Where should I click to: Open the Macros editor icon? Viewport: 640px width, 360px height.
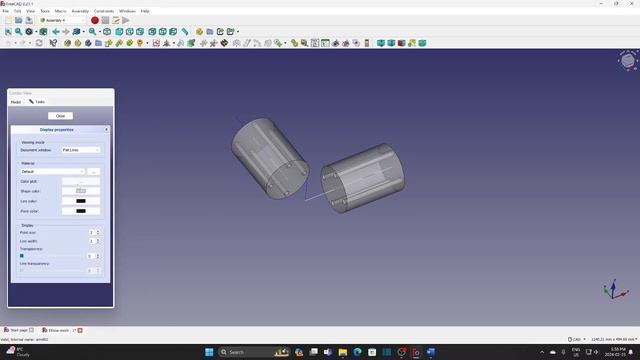(116, 20)
